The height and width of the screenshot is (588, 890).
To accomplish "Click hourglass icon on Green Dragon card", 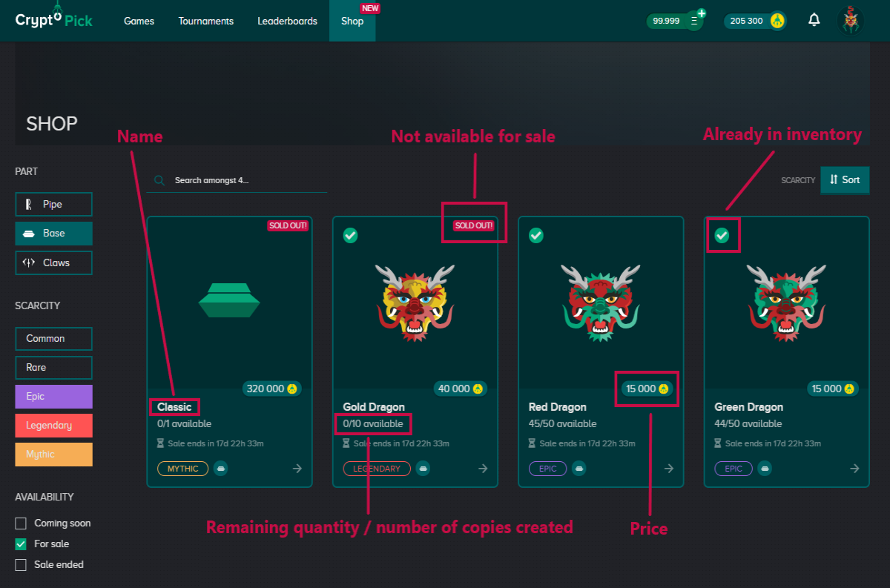I will 718,443.
